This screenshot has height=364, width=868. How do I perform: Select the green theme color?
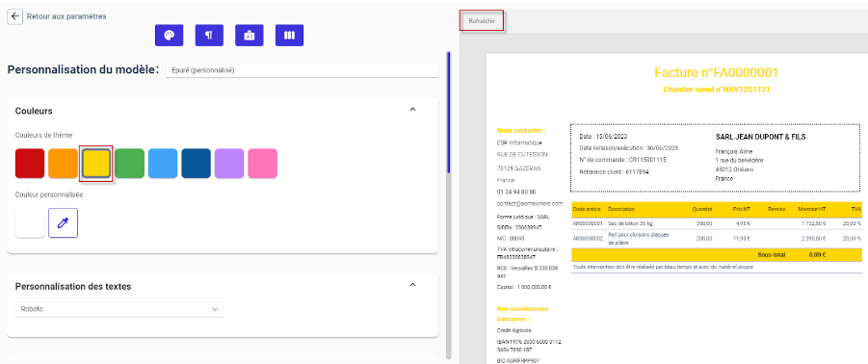point(129,163)
